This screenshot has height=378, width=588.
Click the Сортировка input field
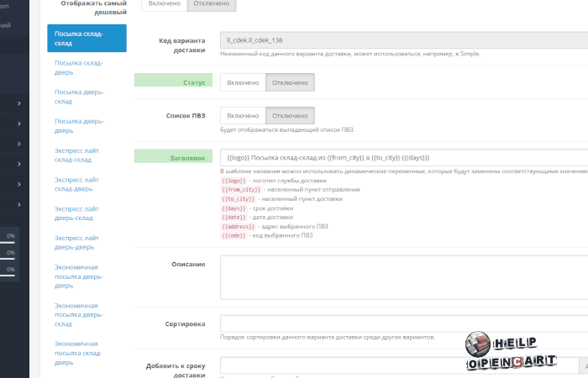[403, 323]
